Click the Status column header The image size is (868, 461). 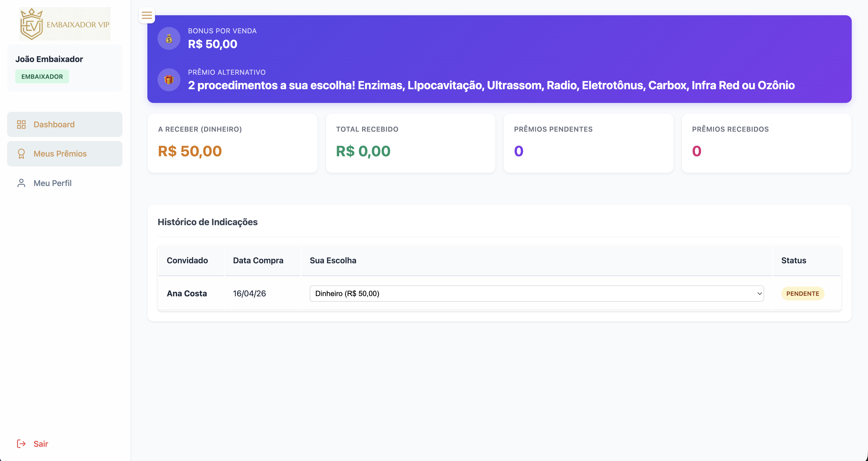click(794, 260)
